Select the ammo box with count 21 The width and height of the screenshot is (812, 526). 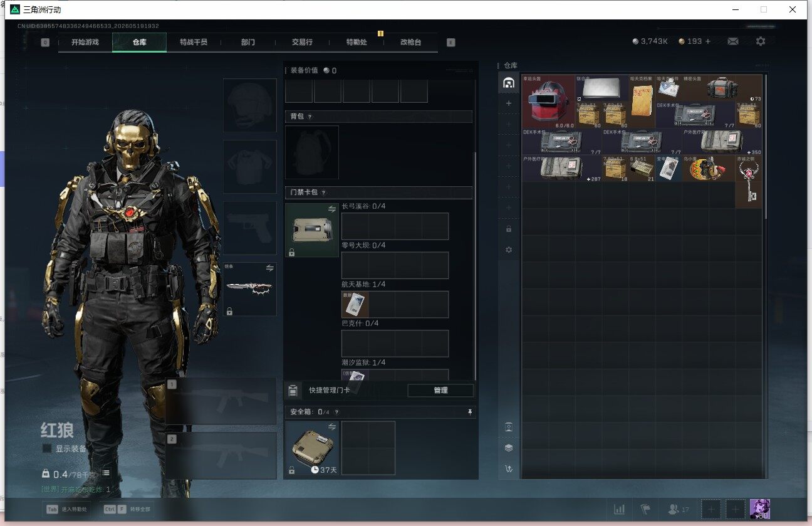642,169
